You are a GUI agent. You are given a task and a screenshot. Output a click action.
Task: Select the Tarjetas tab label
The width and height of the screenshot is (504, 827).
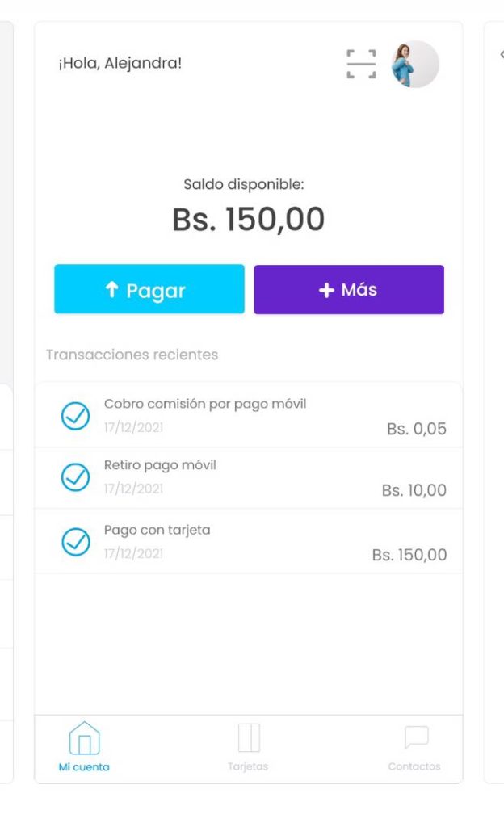[x=248, y=766]
